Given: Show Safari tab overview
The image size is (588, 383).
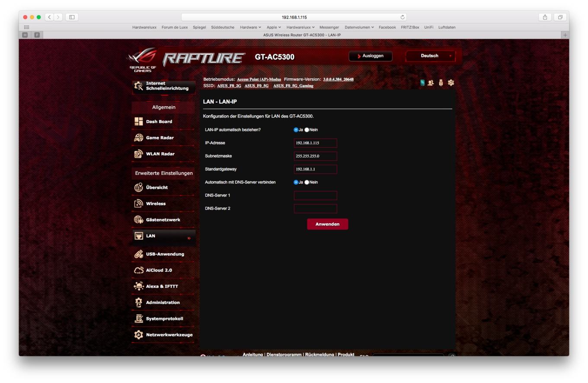Looking at the screenshot, I should pos(560,17).
